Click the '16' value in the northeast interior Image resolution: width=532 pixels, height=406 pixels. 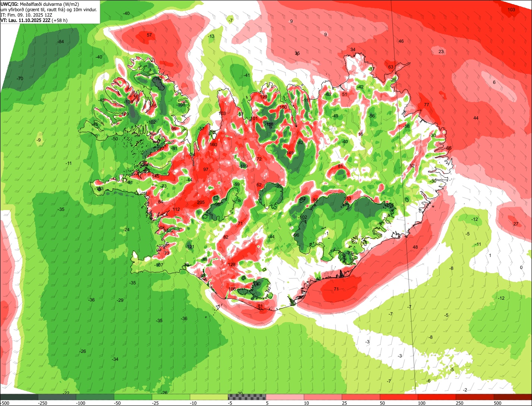(361, 135)
